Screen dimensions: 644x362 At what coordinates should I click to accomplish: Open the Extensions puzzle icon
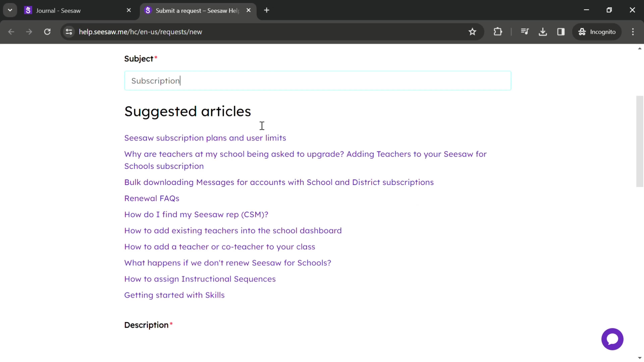click(498, 32)
